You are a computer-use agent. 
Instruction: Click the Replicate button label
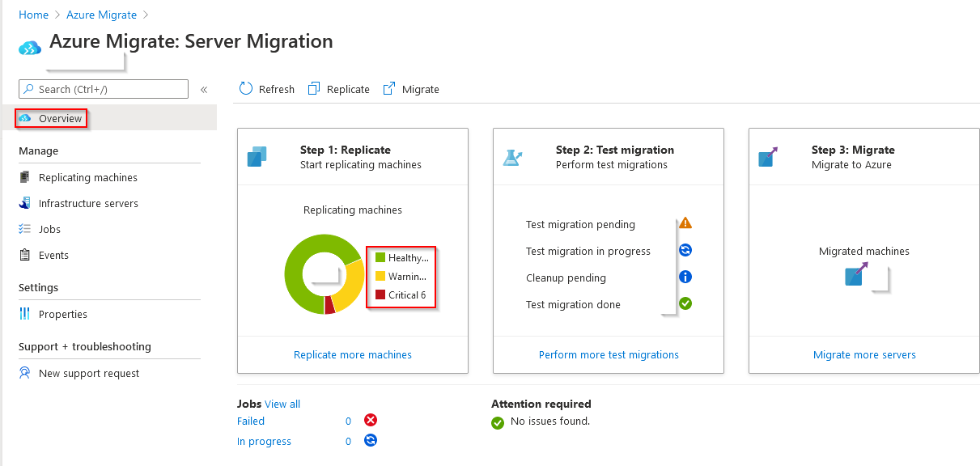348,89
